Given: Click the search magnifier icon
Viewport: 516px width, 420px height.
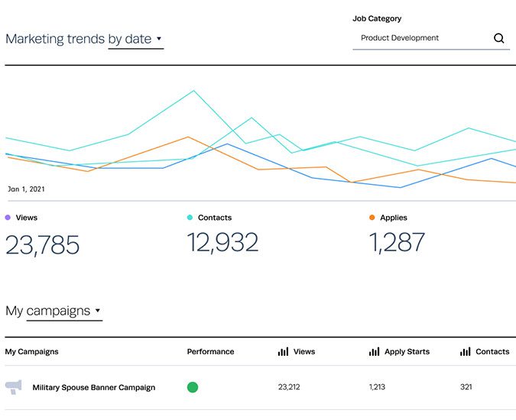Looking at the screenshot, I should pyautogui.click(x=499, y=38).
